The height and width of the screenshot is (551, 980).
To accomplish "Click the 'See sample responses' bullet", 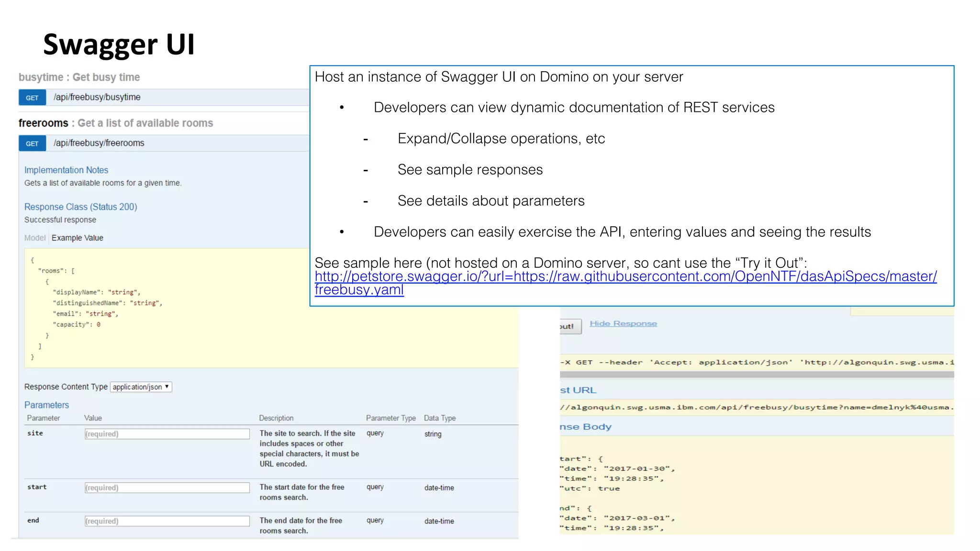I will point(470,170).
